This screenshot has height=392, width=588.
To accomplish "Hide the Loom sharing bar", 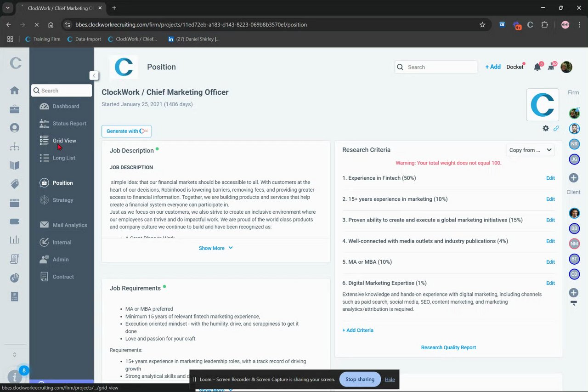I will (x=390, y=380).
